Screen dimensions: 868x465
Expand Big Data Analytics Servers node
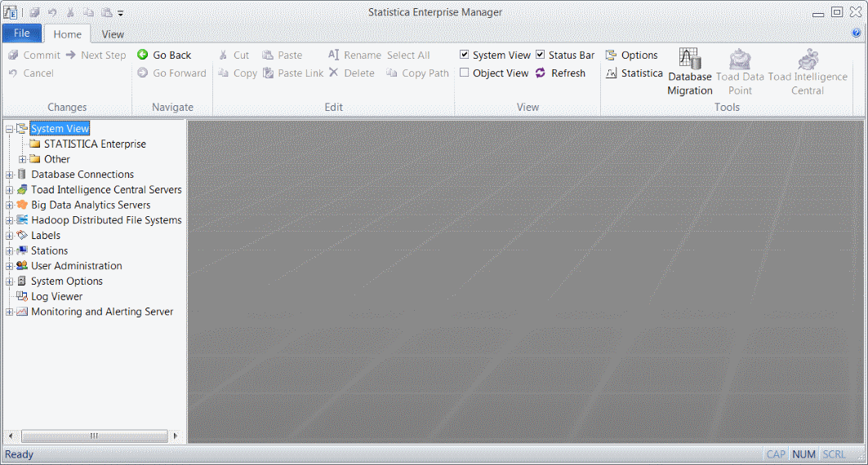[x=10, y=205]
